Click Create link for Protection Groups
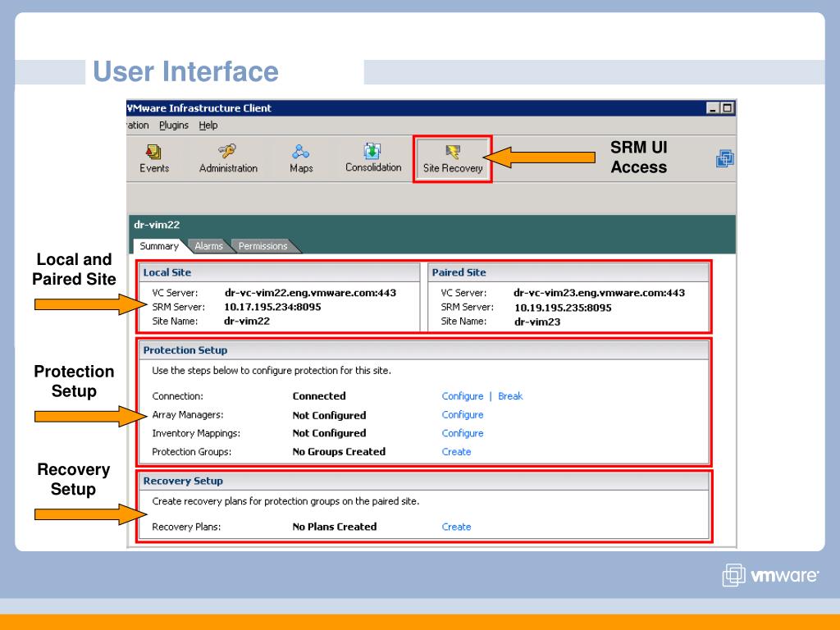 pyautogui.click(x=456, y=452)
